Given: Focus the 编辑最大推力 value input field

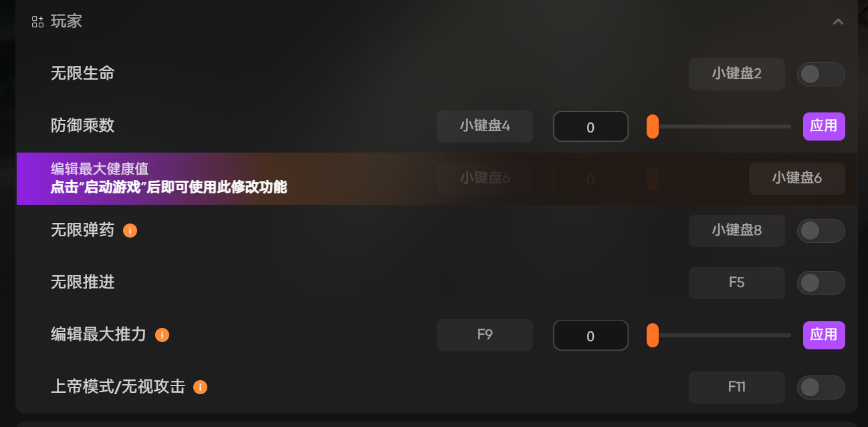Looking at the screenshot, I should point(590,335).
